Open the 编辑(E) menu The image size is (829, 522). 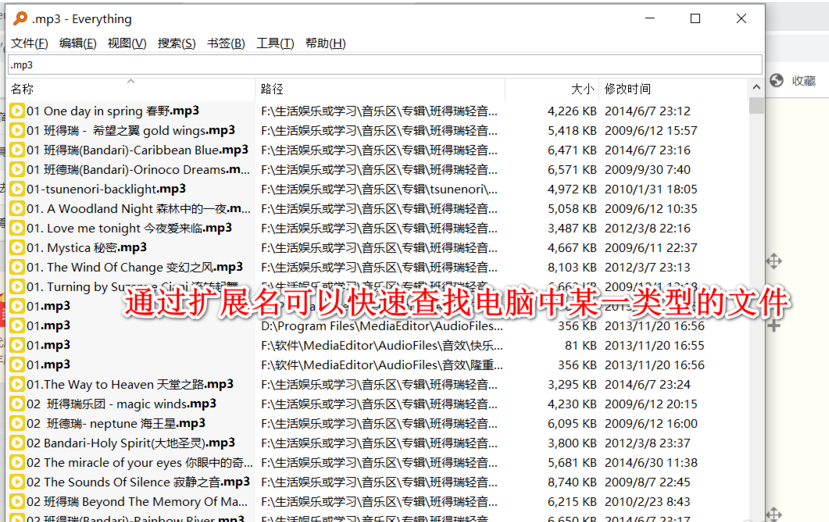[78, 43]
